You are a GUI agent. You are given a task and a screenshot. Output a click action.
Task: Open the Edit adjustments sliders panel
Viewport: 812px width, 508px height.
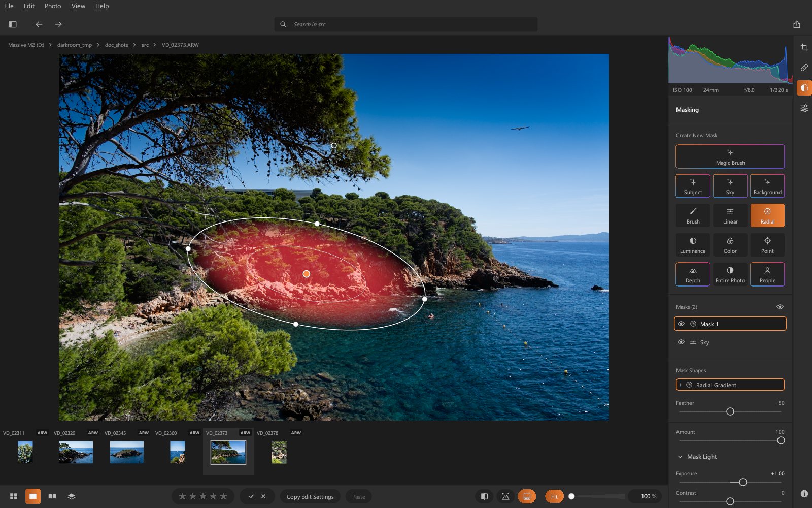pos(804,108)
